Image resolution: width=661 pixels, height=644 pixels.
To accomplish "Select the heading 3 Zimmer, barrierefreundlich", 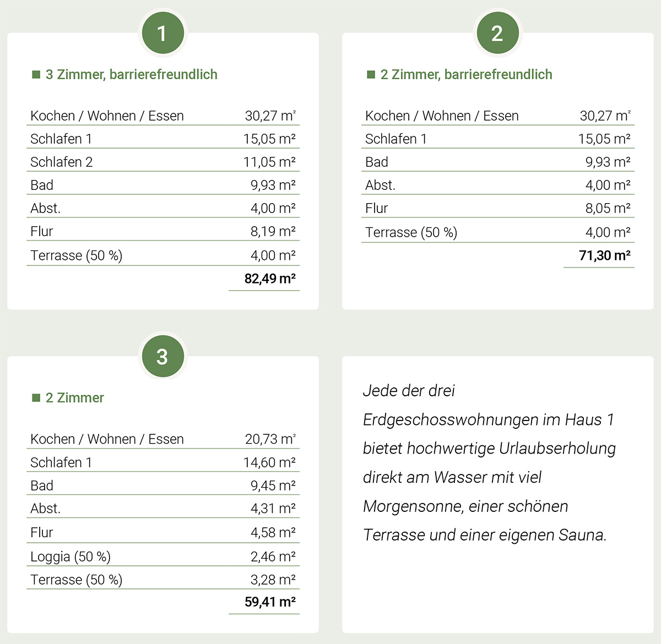I will pyautogui.click(x=132, y=74).
